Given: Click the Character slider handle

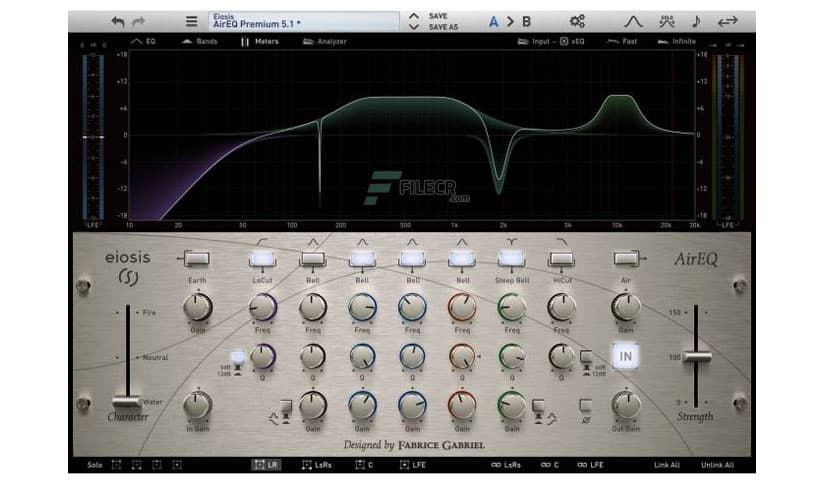Looking at the screenshot, I should [x=127, y=401].
